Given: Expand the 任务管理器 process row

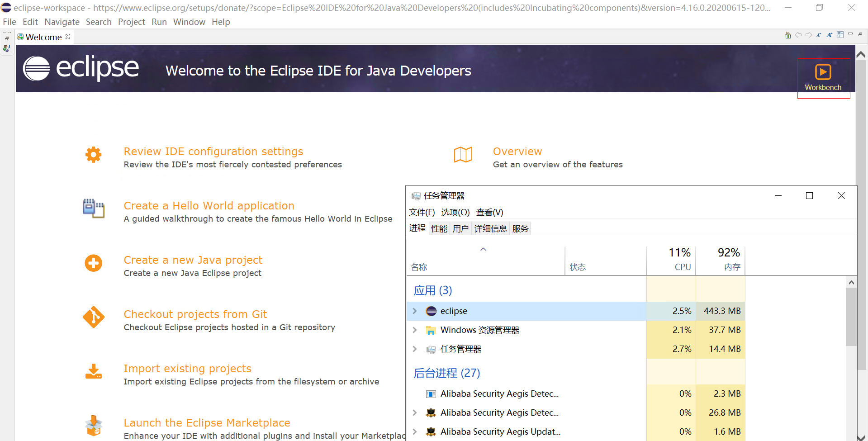Looking at the screenshot, I should coord(415,349).
